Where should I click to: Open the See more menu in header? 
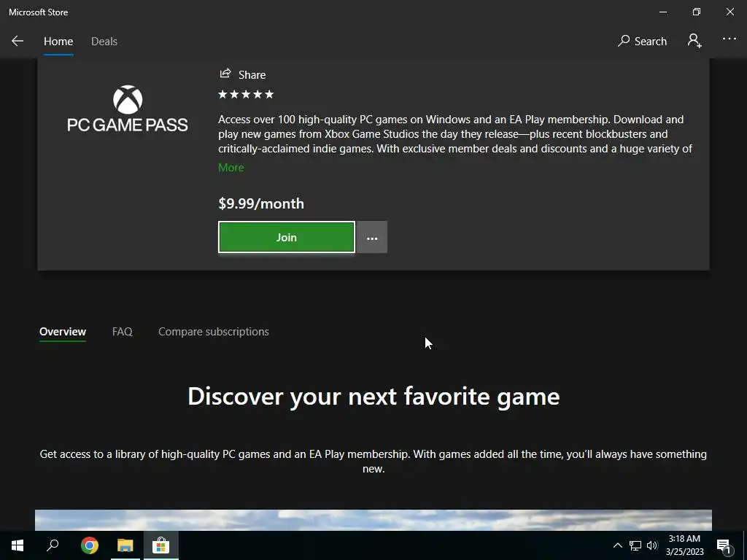click(729, 39)
